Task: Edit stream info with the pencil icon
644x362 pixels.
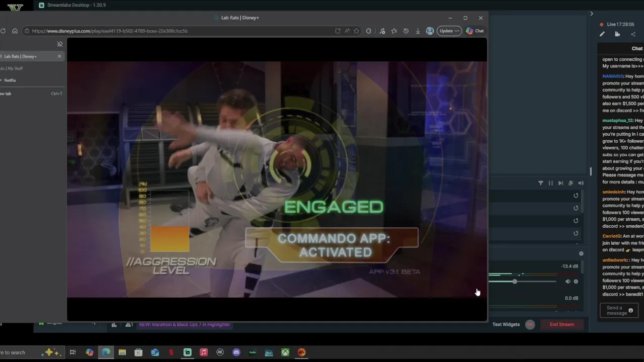Action: (602, 34)
